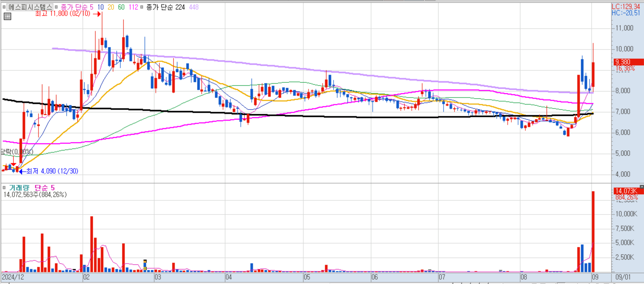This screenshot has width=644, height=284.
Task: Click the 에스피시스템스 stock name button
Action: (30, 7)
